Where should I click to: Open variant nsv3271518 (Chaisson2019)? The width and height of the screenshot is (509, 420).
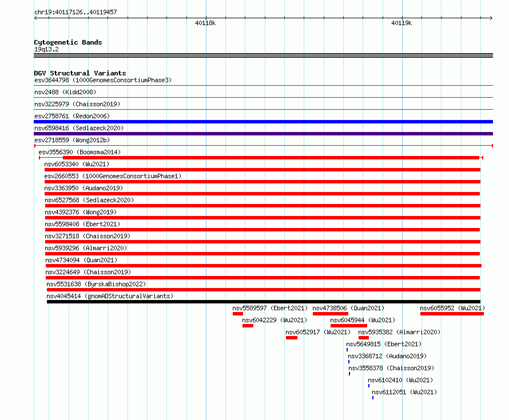click(x=88, y=236)
